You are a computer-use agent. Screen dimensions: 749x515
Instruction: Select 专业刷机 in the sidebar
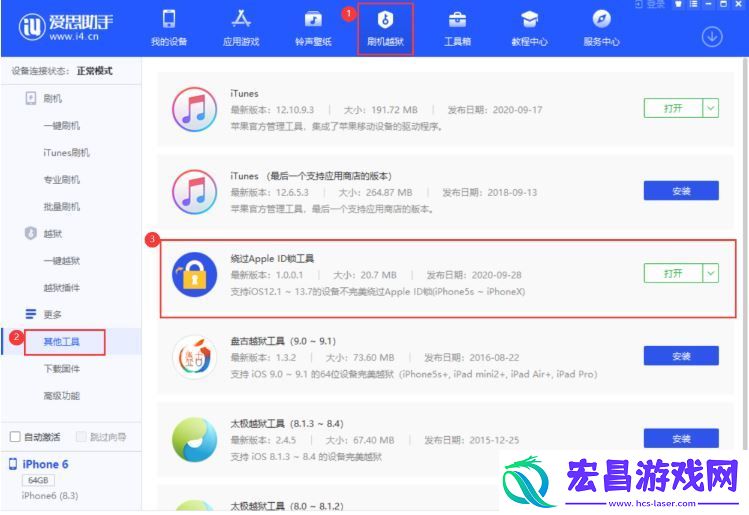pyautogui.click(x=62, y=180)
